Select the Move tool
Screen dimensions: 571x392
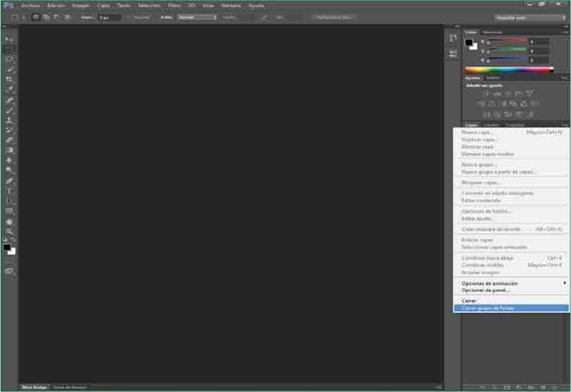pos(9,39)
